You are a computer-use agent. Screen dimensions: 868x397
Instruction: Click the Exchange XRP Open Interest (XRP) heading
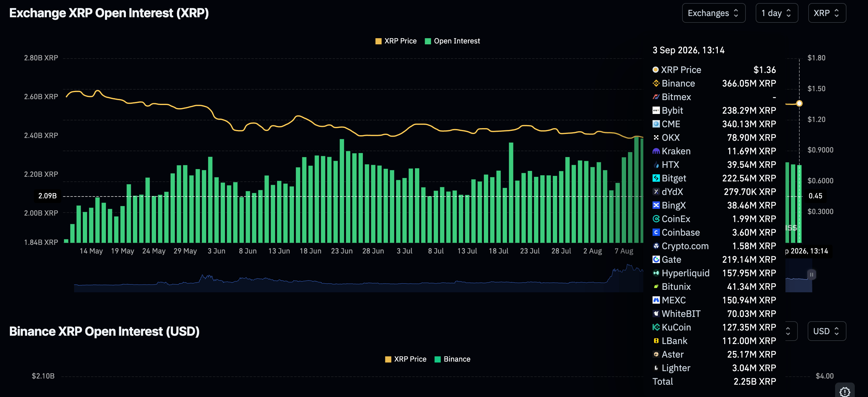[109, 13]
